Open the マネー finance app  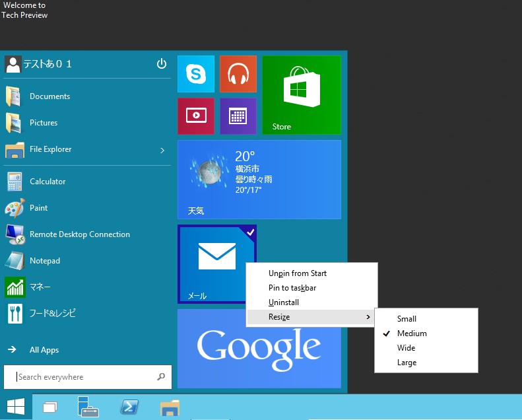tap(87, 287)
